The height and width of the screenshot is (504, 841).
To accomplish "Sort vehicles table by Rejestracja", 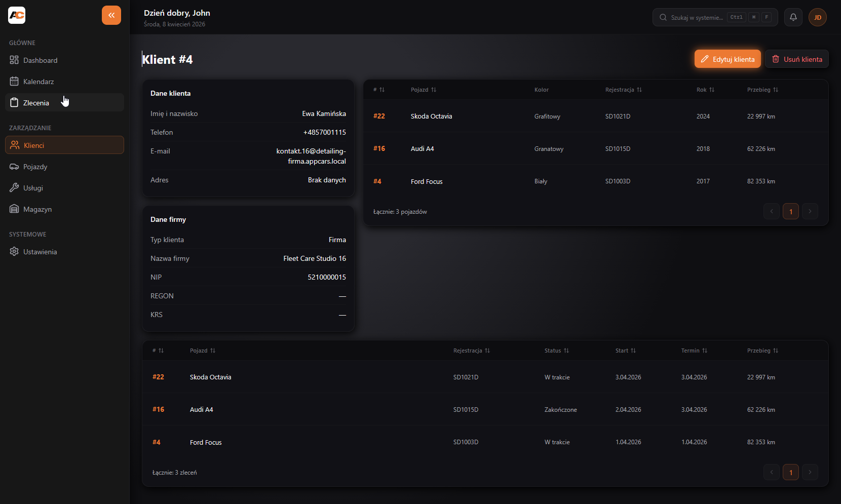I will (623, 90).
